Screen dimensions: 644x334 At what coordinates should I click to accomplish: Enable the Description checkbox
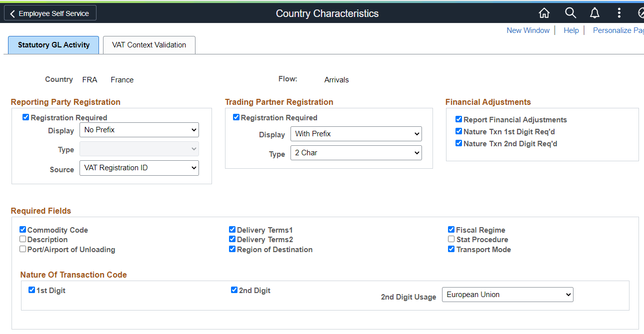click(x=22, y=239)
